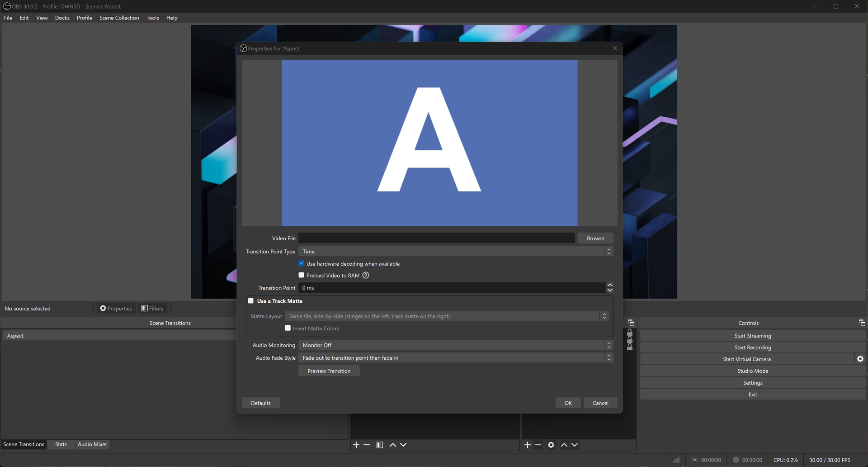
Task: Increase Transition Point with the up stepper arrow
Action: (609, 285)
